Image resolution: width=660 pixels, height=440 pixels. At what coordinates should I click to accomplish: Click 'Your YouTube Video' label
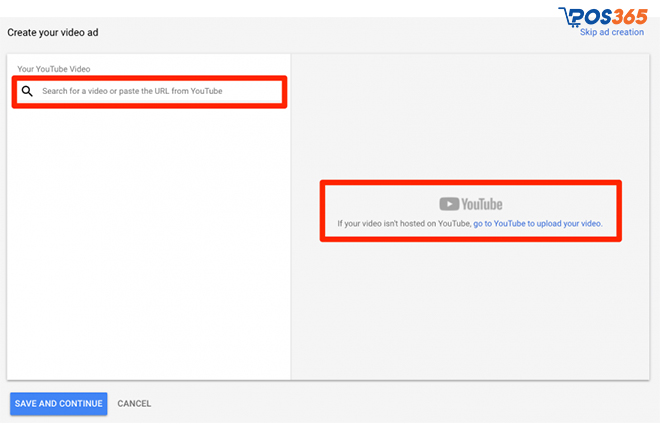tap(53, 69)
